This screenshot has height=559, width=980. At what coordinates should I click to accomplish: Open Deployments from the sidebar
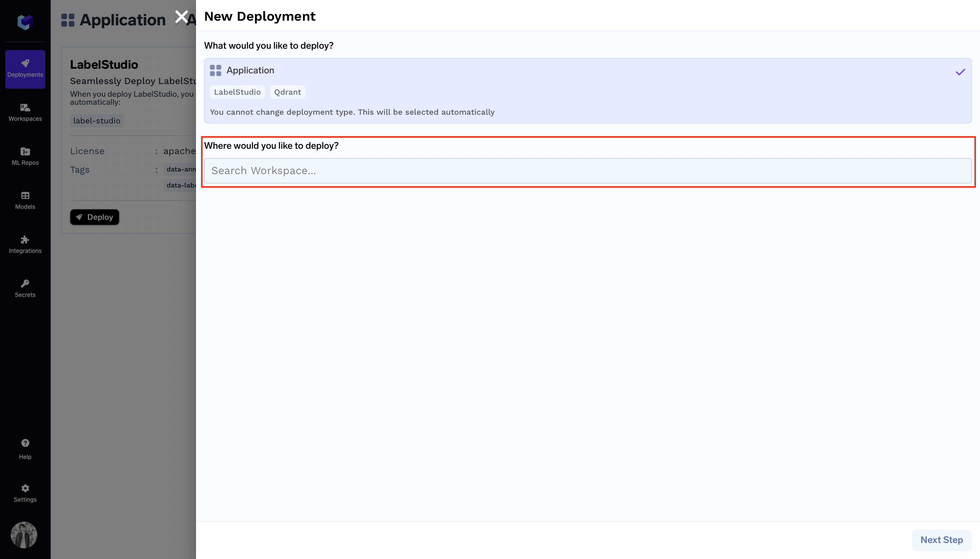[x=25, y=69]
